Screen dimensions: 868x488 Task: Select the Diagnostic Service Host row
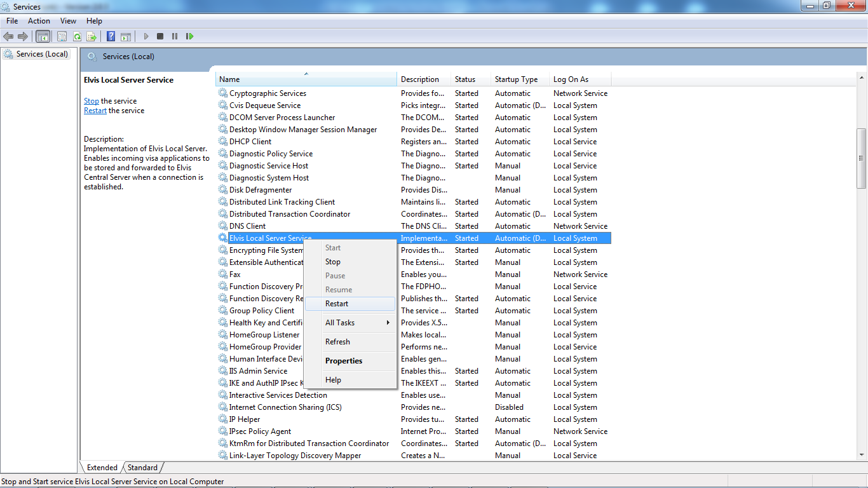(x=414, y=166)
